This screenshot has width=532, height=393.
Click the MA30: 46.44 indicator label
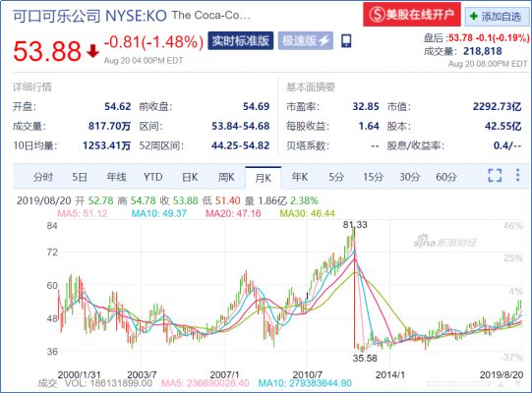(308, 213)
